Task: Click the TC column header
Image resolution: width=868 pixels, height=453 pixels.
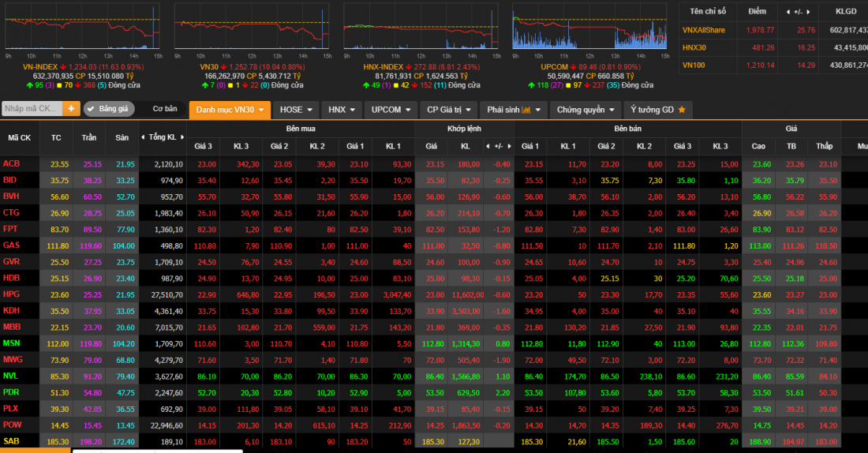Action: click(x=56, y=137)
